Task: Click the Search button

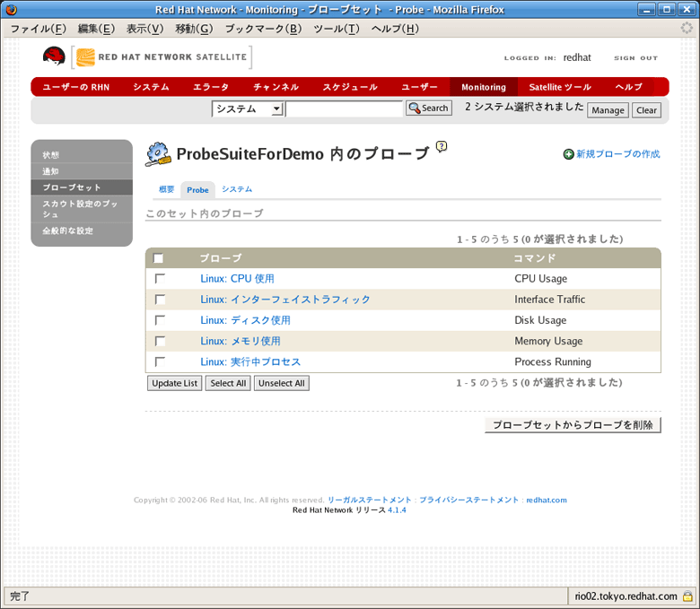Action: (x=429, y=108)
